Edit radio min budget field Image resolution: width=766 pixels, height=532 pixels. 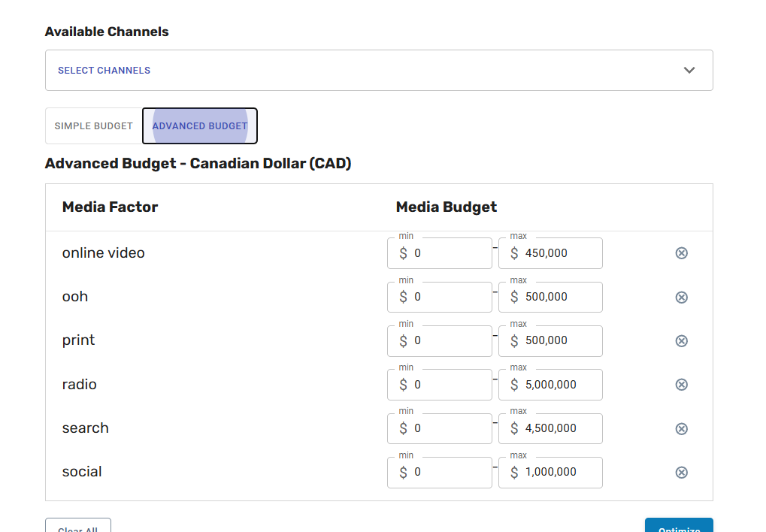coord(440,385)
